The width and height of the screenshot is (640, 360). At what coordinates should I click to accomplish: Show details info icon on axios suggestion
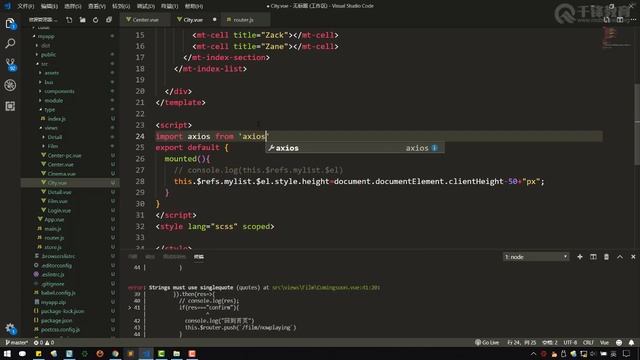pos(435,148)
